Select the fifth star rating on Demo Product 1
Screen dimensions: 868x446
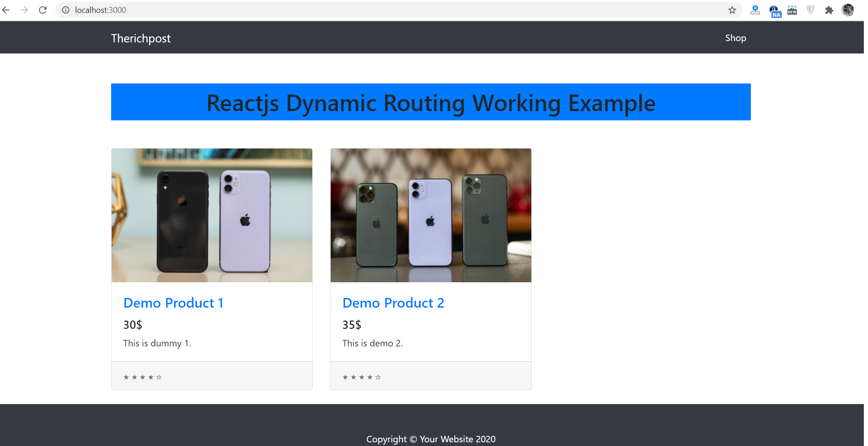159,377
